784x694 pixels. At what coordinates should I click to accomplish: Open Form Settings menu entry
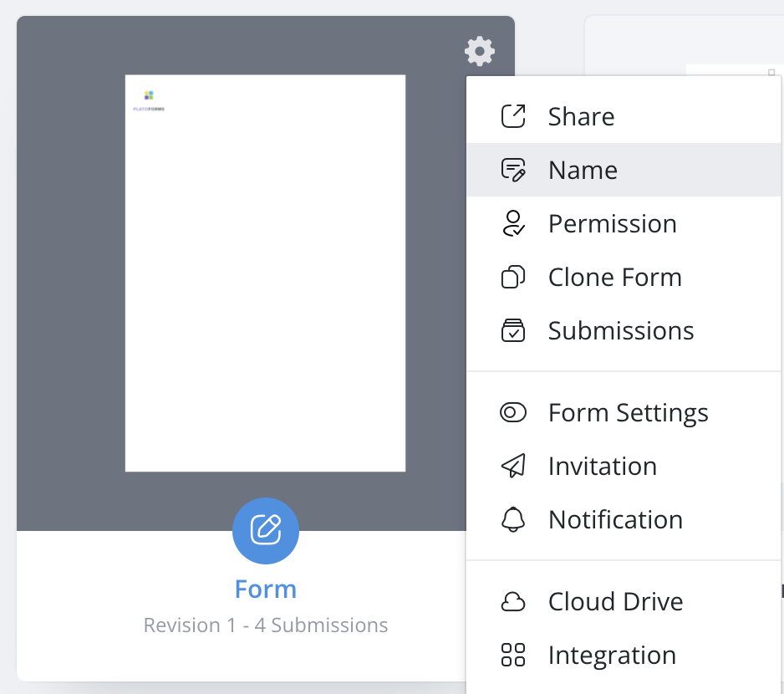[628, 412]
